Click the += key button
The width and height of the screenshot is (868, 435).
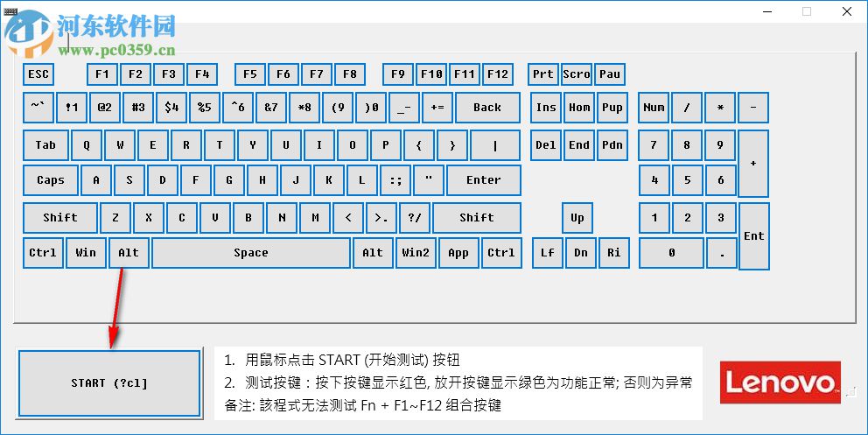(x=437, y=108)
